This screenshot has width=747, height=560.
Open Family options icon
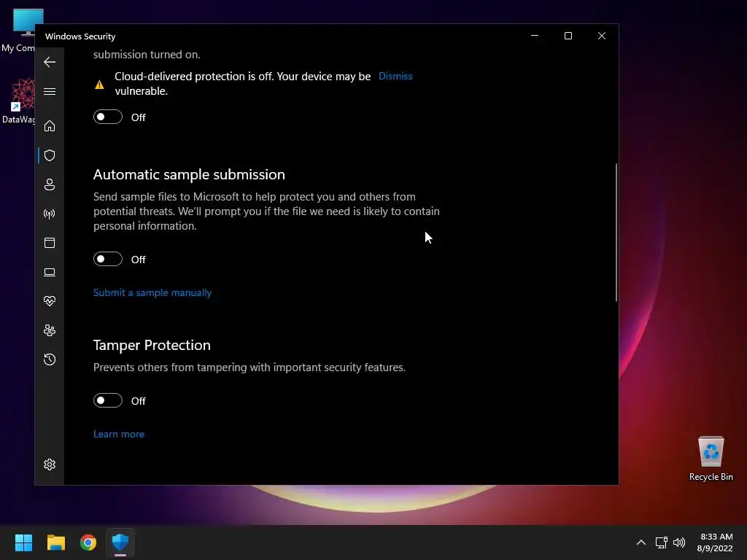[x=50, y=330]
